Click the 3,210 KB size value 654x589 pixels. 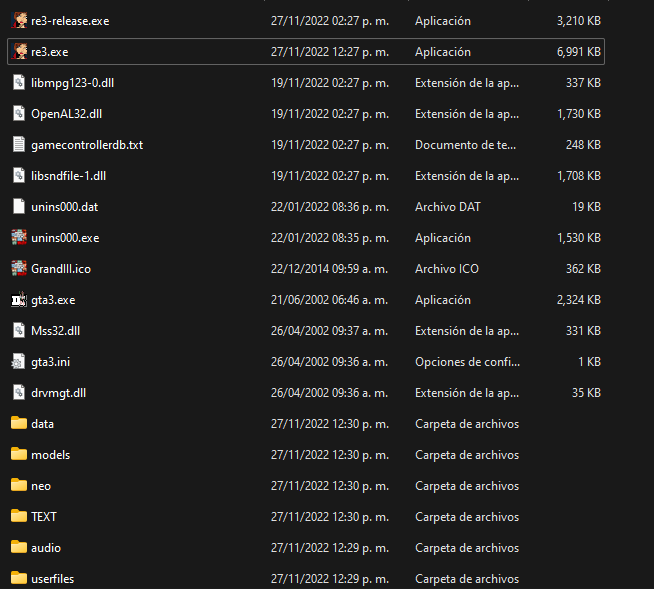point(579,21)
